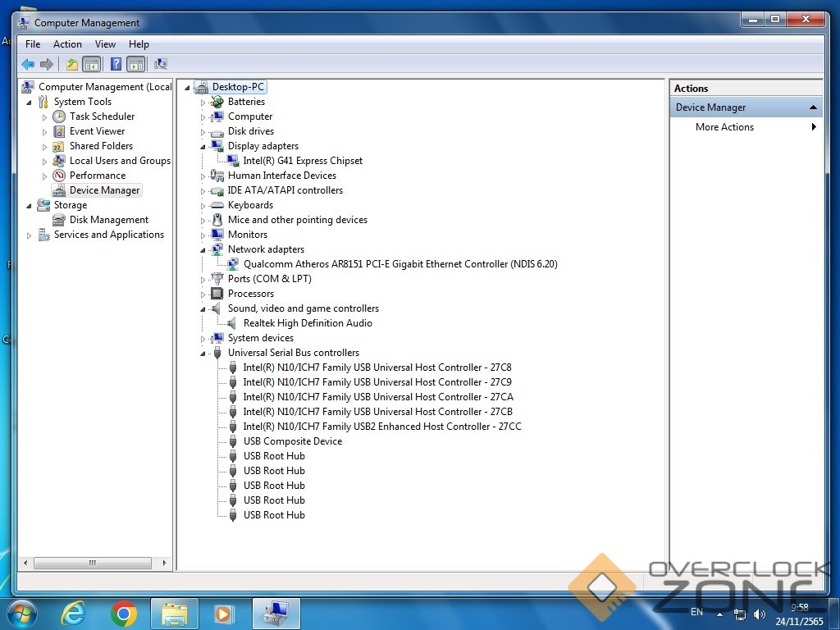
Task: Toggle the Show/Hide Console Tree toolbar button
Action: 92,64
